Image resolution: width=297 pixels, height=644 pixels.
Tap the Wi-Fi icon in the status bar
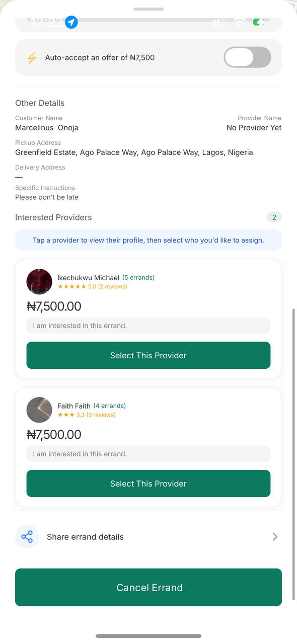point(239,22)
